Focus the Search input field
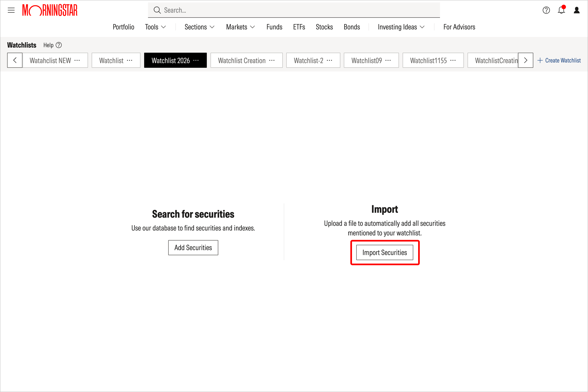This screenshot has width=588, height=392. [x=294, y=10]
